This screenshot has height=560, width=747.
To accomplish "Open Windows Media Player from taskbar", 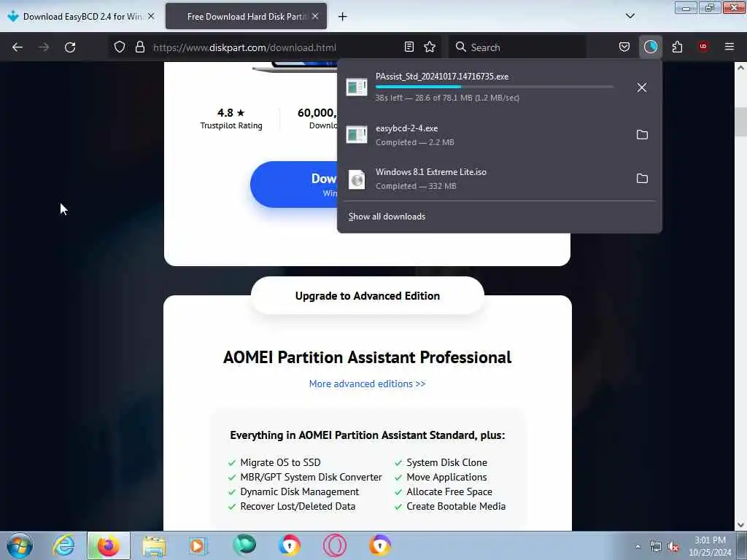I will [198, 545].
